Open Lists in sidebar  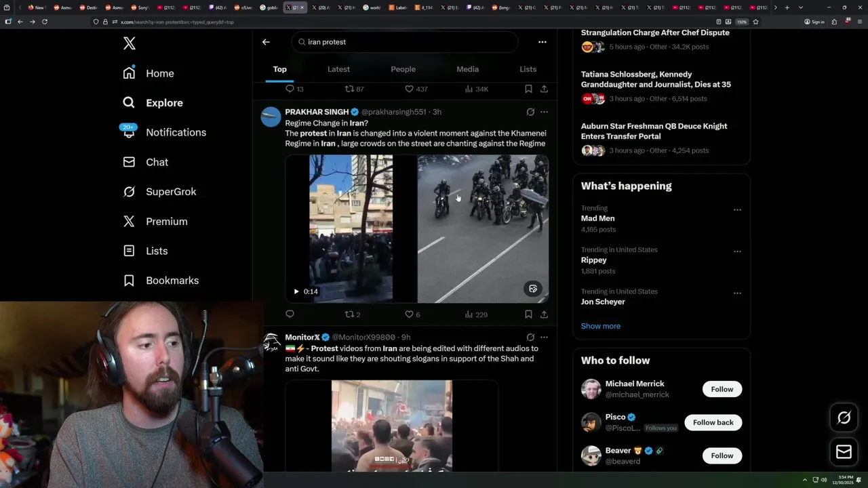click(x=145, y=251)
